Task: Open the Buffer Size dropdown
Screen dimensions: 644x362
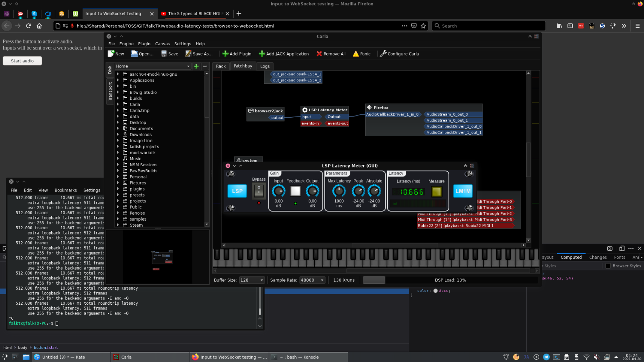Action: click(252, 280)
